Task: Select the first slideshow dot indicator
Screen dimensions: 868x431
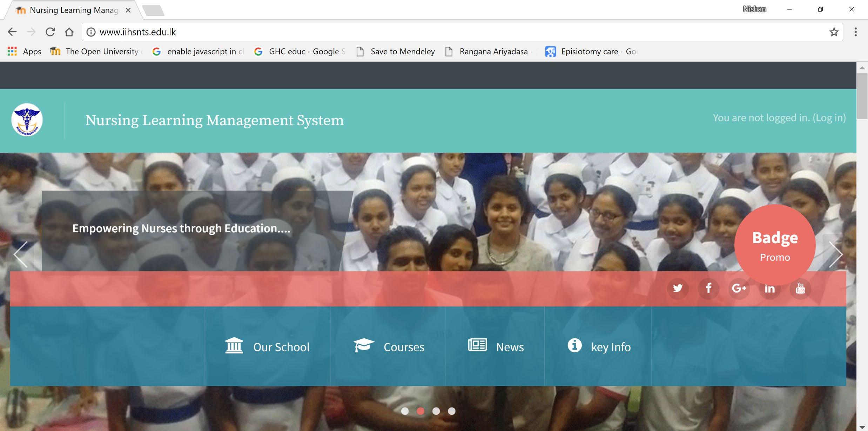Action: 405,411
